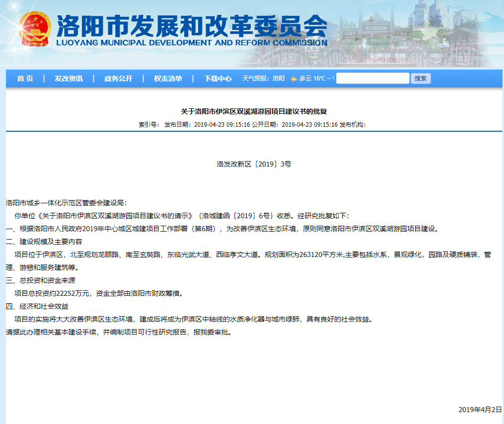
Task: Click the cloudy weather icon
Action: coord(293,79)
